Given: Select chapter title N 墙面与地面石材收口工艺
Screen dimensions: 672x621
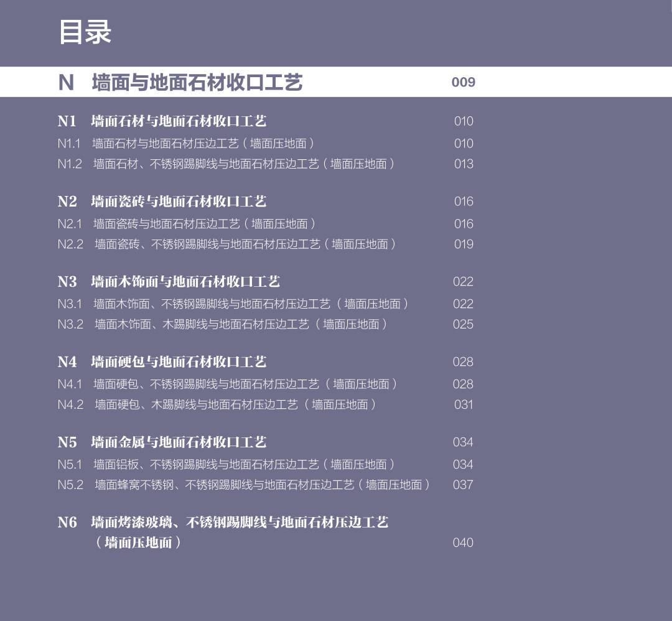Looking at the screenshot, I should (180, 82).
